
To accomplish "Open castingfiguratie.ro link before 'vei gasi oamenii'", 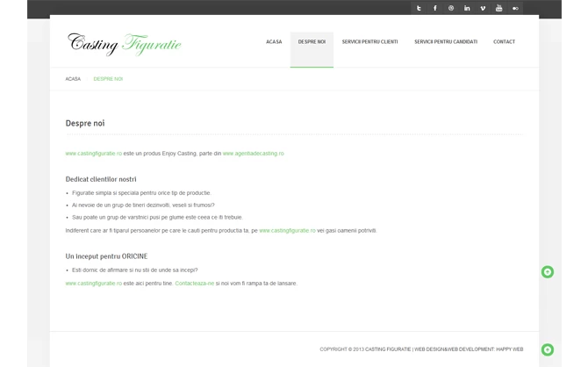I will pyautogui.click(x=287, y=230).
